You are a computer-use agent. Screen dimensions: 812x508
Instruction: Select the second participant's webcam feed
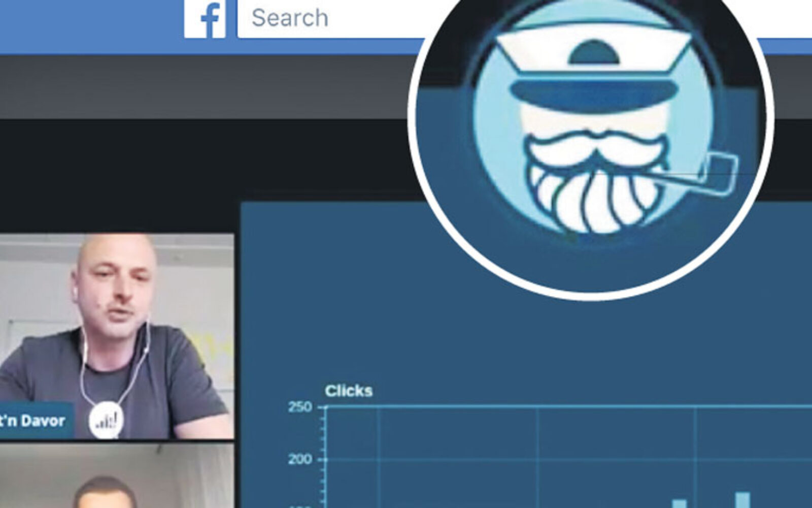pos(117,478)
